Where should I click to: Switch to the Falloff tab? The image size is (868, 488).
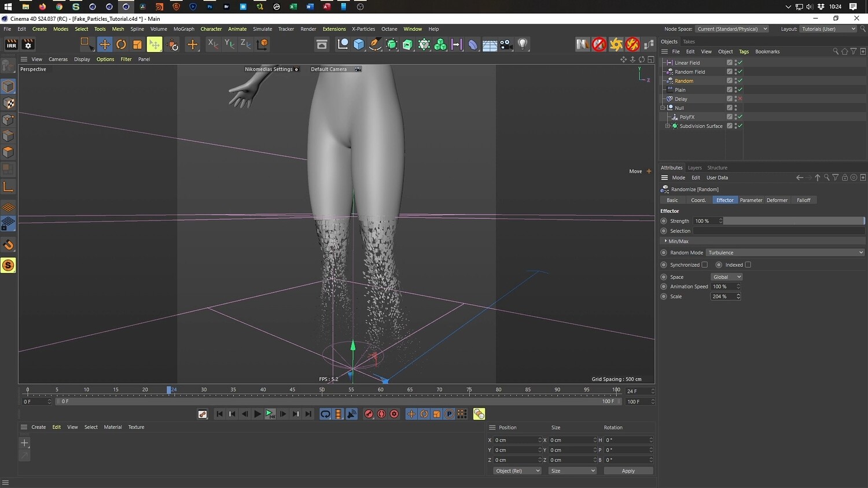point(803,200)
